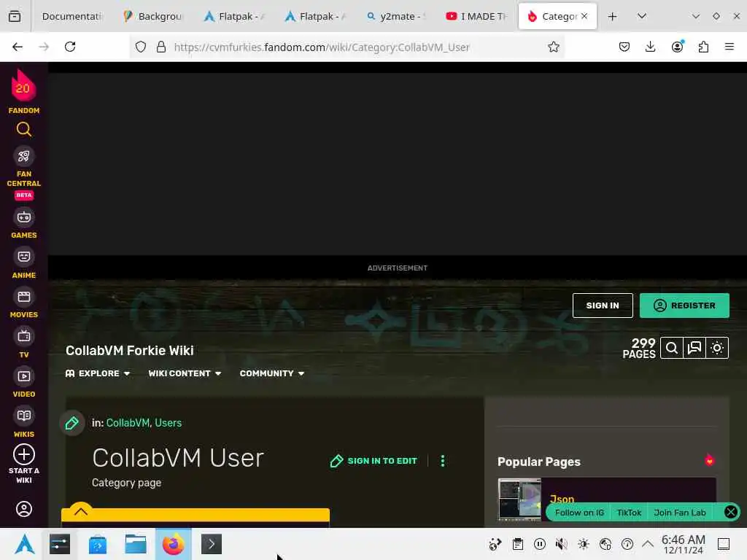Open the Json popular page thumbnail
Screen dimensions: 747x560
519,499
